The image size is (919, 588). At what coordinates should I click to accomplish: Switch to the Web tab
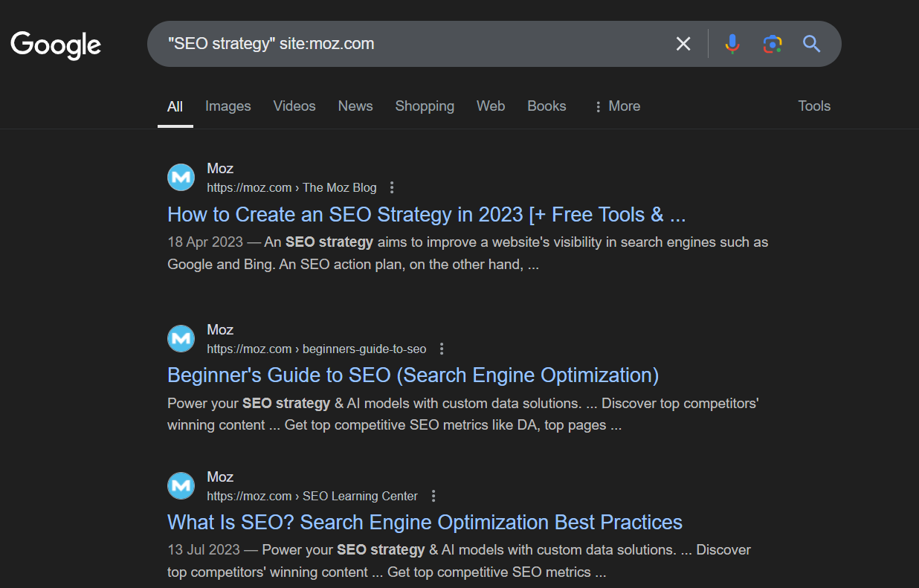point(491,106)
